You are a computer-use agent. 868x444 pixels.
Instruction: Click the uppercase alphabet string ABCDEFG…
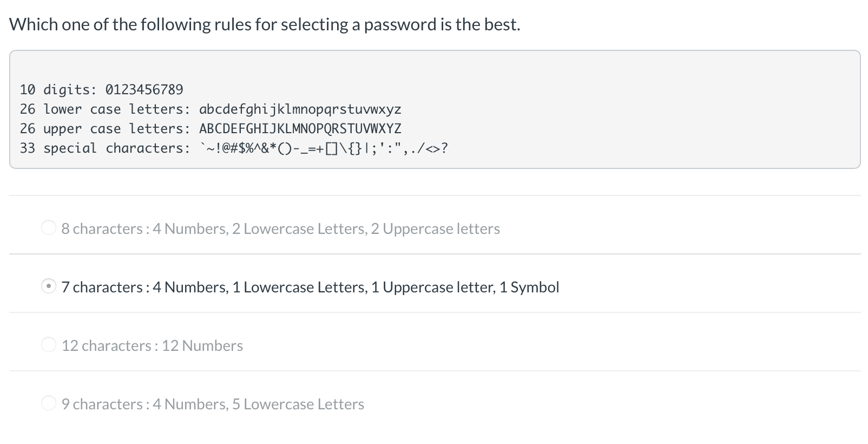(300, 128)
